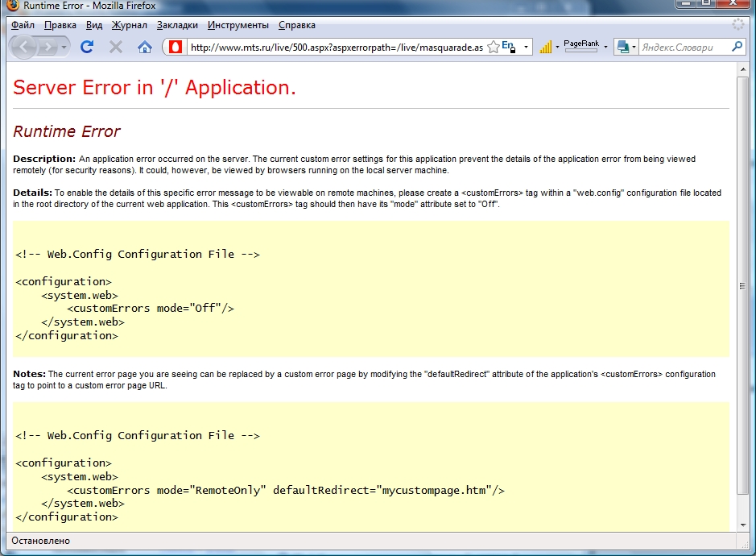The image size is (756, 556).
Task: Click the second 'Web.Config Configuration File' comment
Action: pyautogui.click(x=138, y=436)
